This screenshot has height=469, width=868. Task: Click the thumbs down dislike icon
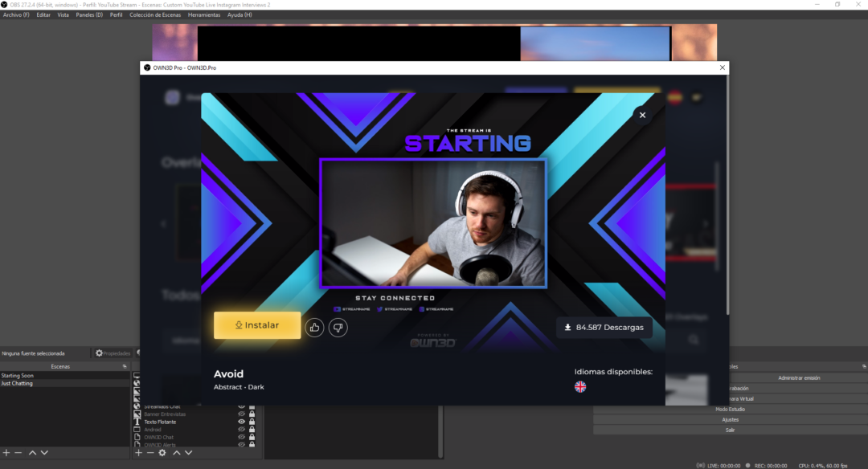[x=338, y=327]
